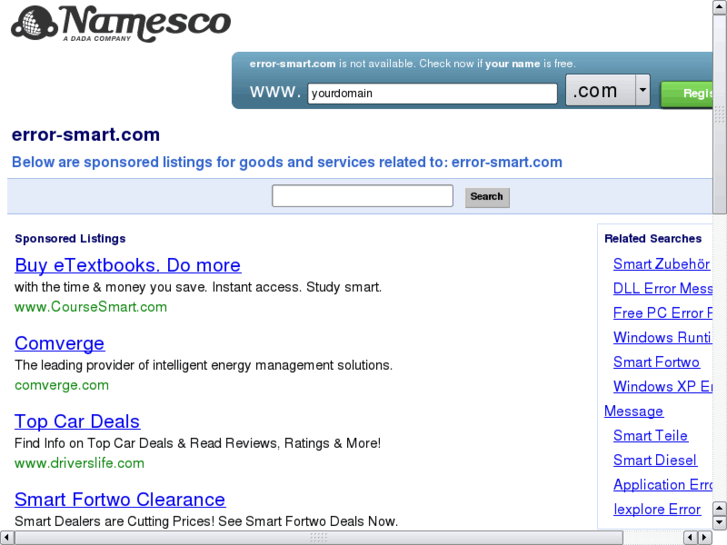727x545 pixels.
Task: Open the Smart Fortwo Clearance listing
Action: [120, 500]
